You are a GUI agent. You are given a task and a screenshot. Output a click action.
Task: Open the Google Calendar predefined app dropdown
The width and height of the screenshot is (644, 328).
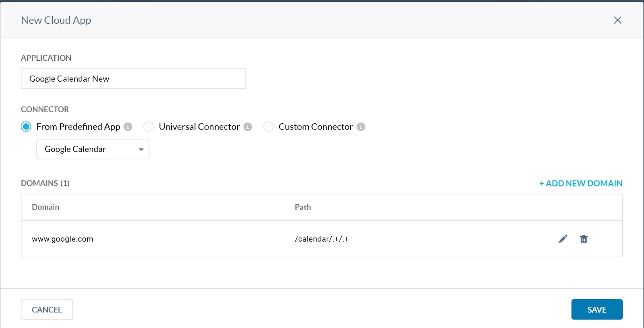(93, 149)
